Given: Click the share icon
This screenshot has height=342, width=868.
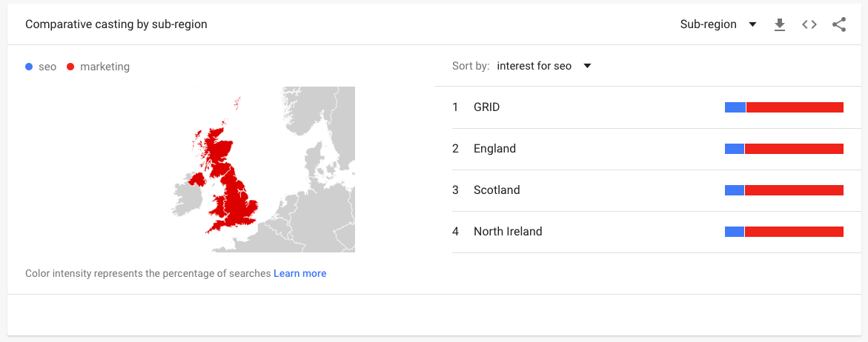Looking at the screenshot, I should coord(838,25).
